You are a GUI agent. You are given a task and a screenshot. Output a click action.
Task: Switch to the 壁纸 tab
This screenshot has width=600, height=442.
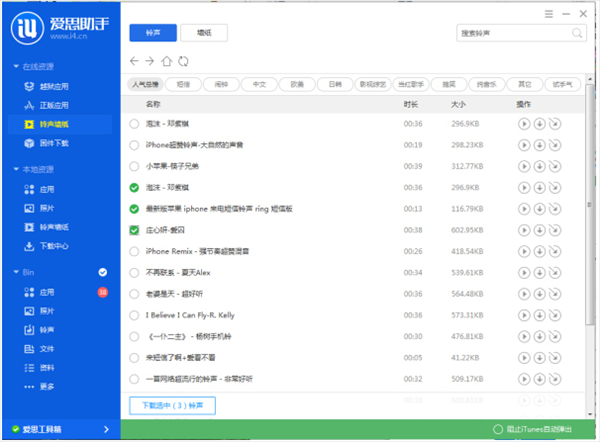(x=205, y=33)
